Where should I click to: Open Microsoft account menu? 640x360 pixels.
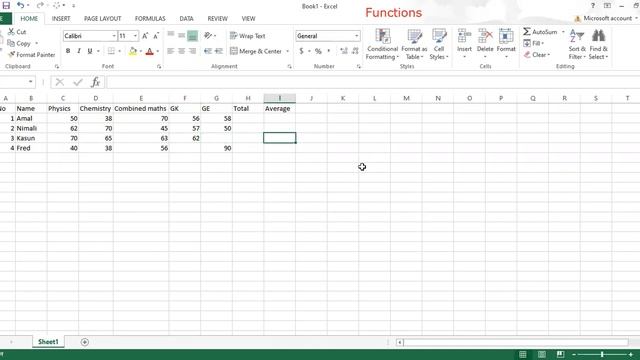click(x=606, y=18)
